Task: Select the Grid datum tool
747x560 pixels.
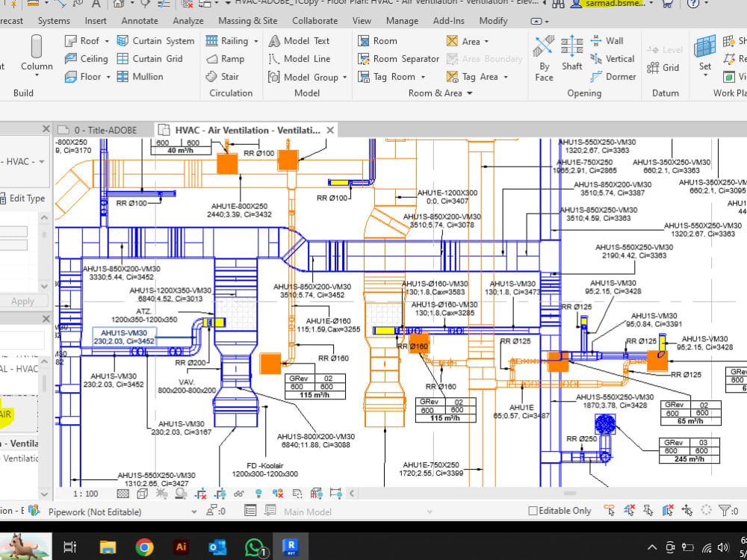Action: click(x=663, y=68)
